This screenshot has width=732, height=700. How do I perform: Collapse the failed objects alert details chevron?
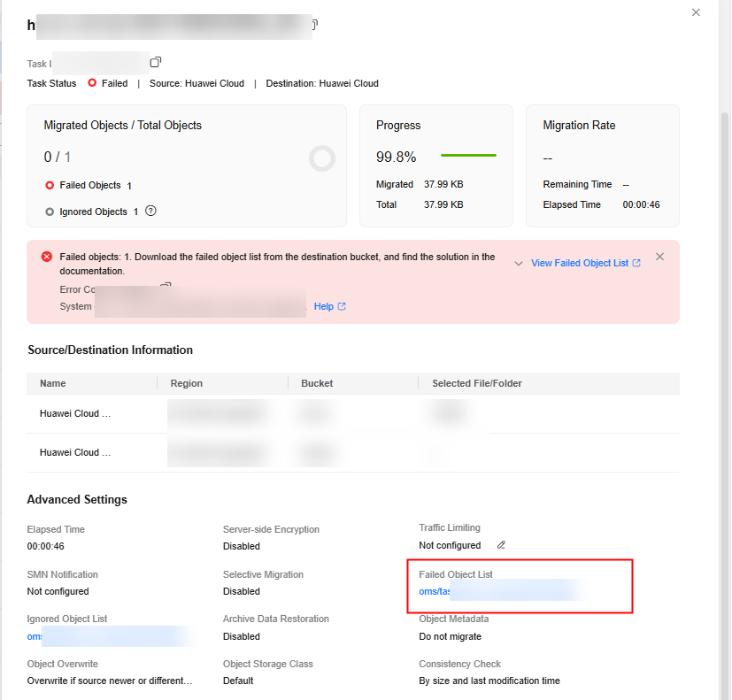(518, 264)
